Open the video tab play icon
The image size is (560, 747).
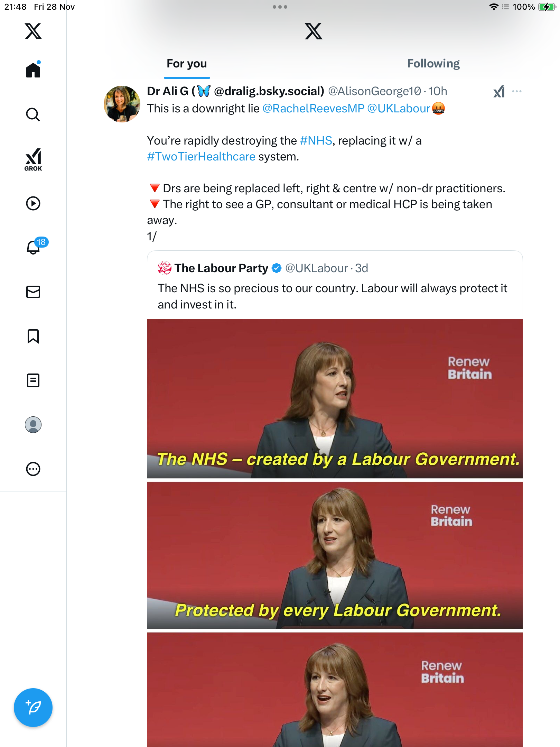[33, 203]
